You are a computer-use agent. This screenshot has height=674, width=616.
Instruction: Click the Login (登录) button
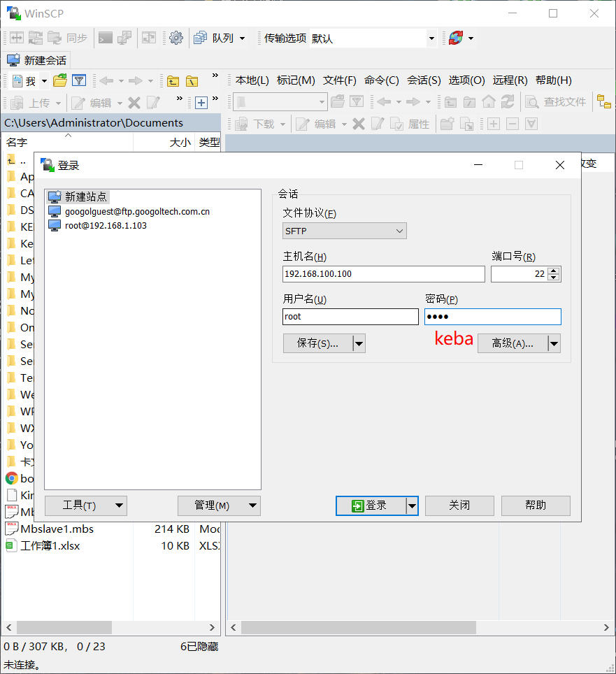click(x=371, y=506)
